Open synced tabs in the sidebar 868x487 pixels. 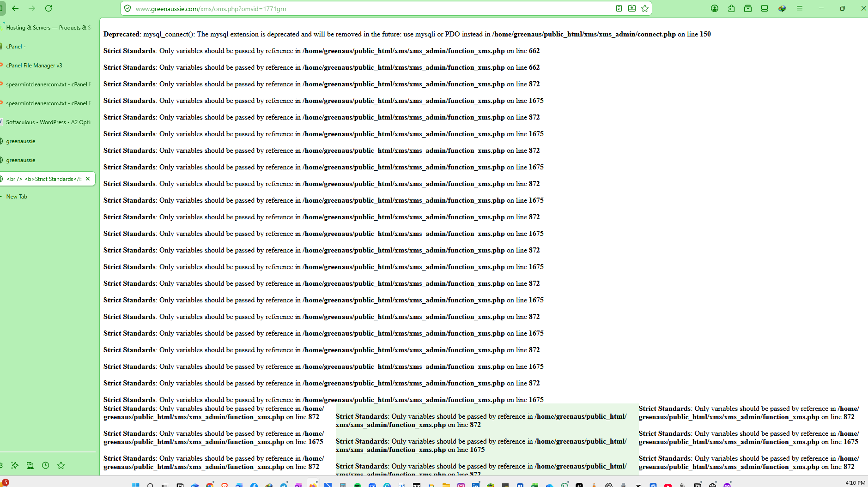coord(30,465)
